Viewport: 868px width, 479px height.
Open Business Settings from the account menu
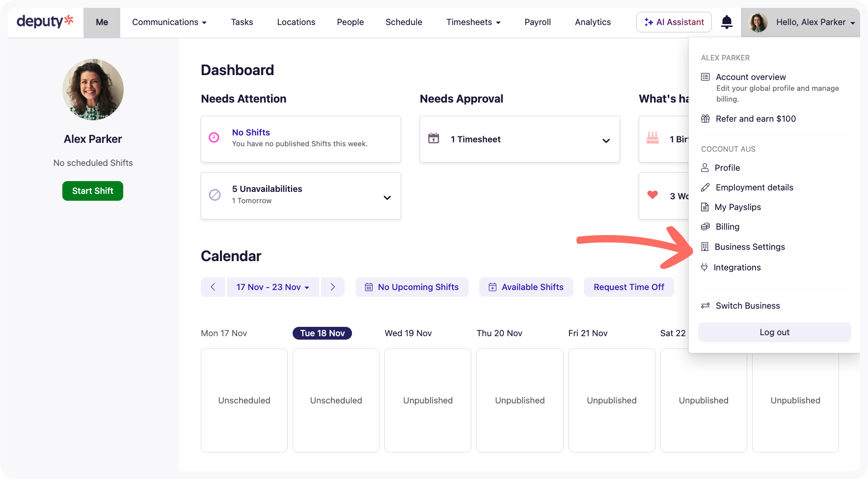[750, 246]
